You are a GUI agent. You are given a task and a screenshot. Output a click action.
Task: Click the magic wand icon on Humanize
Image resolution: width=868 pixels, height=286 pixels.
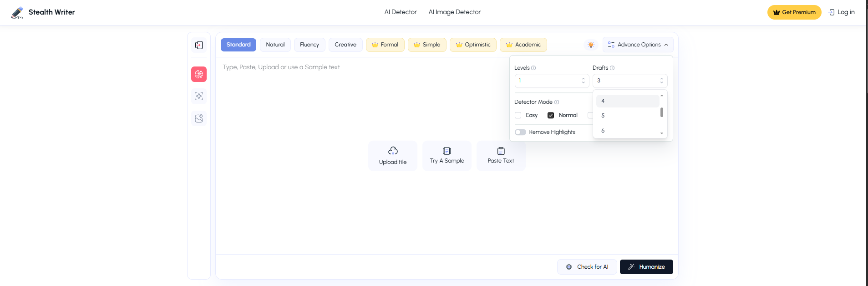(631, 267)
